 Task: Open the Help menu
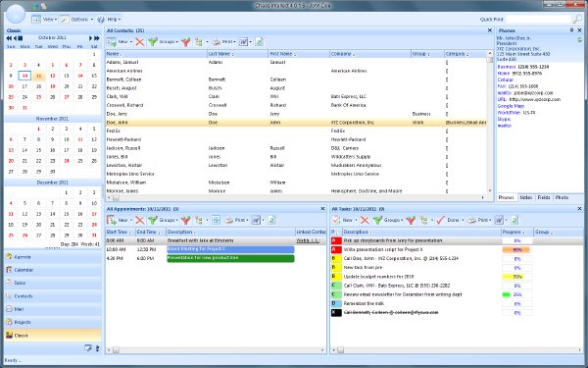[x=109, y=20]
